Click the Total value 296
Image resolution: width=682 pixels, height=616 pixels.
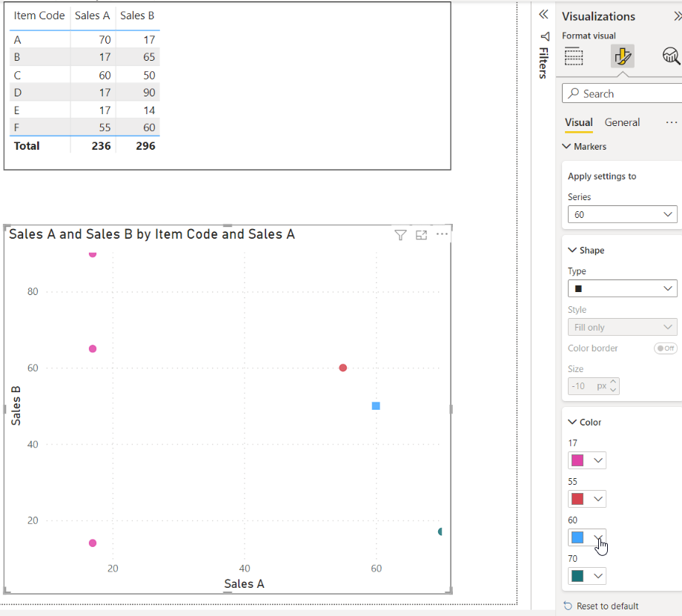click(145, 146)
